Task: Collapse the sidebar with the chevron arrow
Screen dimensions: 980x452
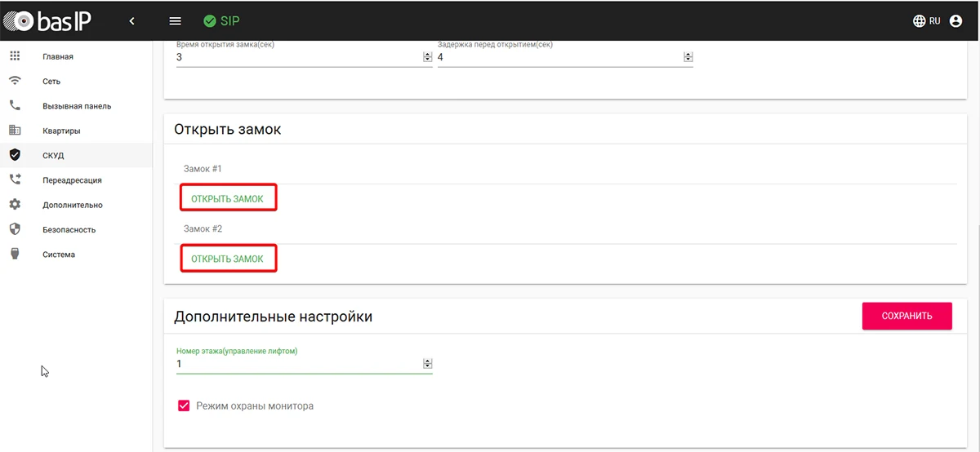Action: (132, 21)
